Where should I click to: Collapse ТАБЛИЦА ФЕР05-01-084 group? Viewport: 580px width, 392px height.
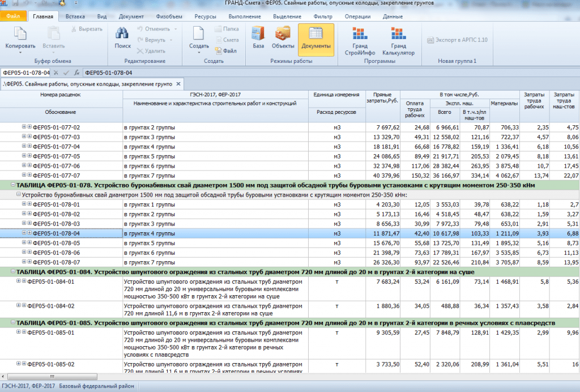click(x=13, y=271)
